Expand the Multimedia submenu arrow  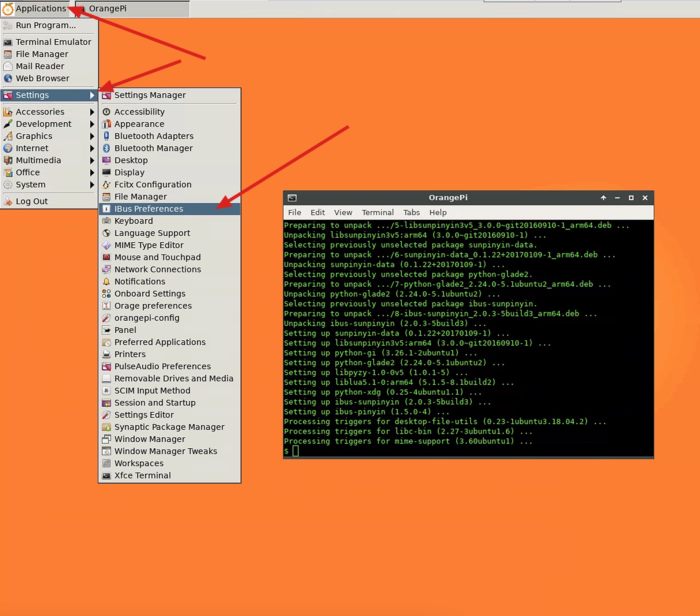pyautogui.click(x=92, y=160)
